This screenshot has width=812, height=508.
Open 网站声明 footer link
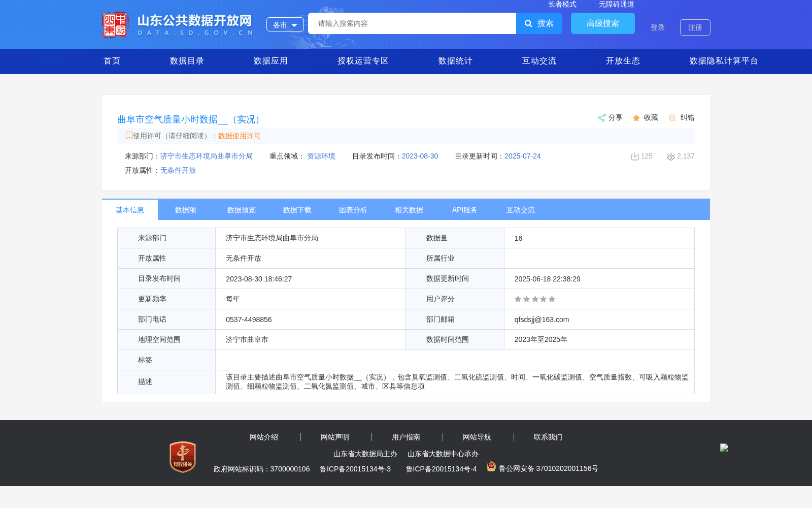pyautogui.click(x=335, y=437)
